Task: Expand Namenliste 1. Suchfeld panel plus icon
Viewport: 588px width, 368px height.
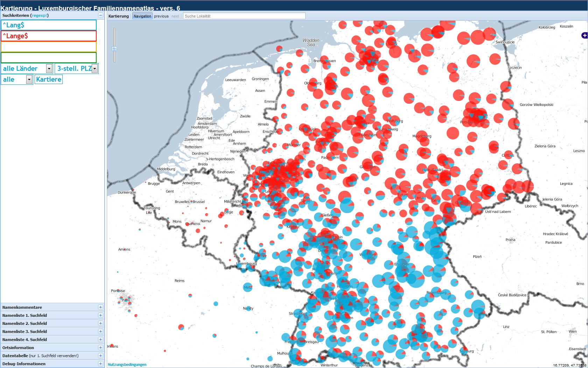Action: (x=100, y=315)
